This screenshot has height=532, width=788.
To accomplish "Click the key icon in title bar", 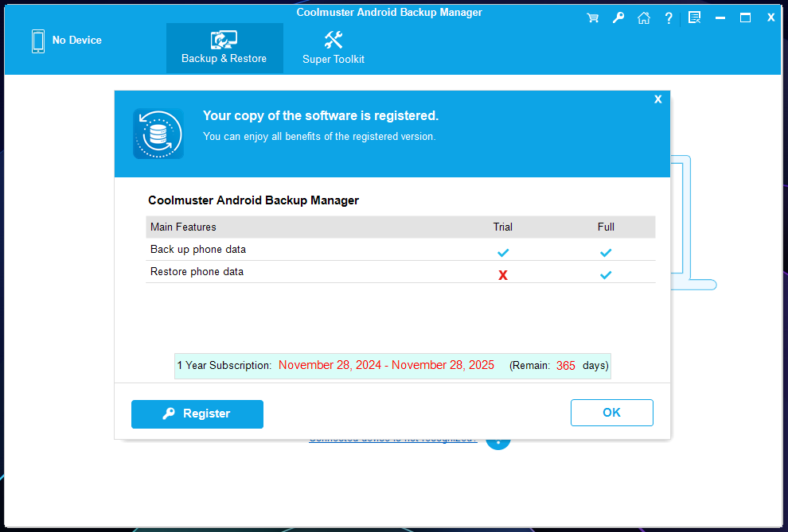I will click(x=618, y=17).
